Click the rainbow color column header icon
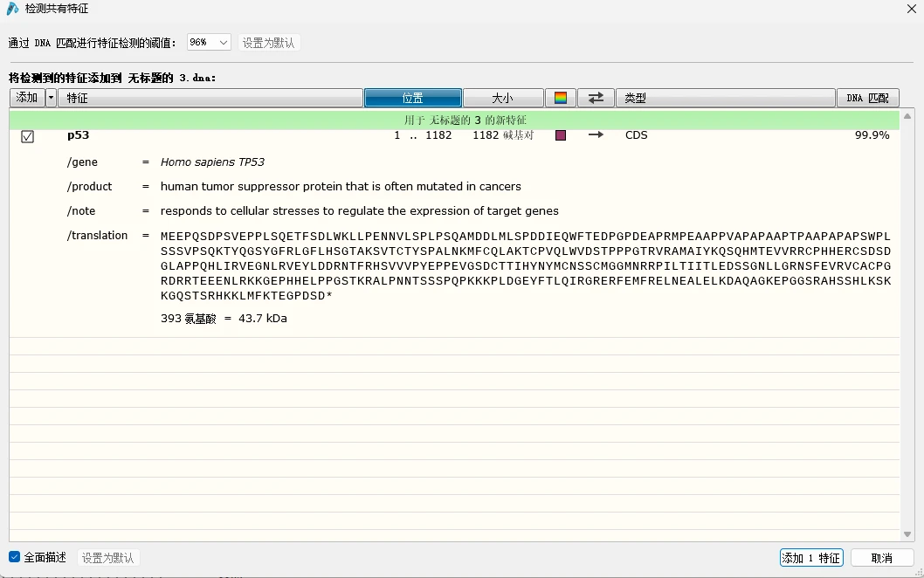 pyautogui.click(x=561, y=98)
